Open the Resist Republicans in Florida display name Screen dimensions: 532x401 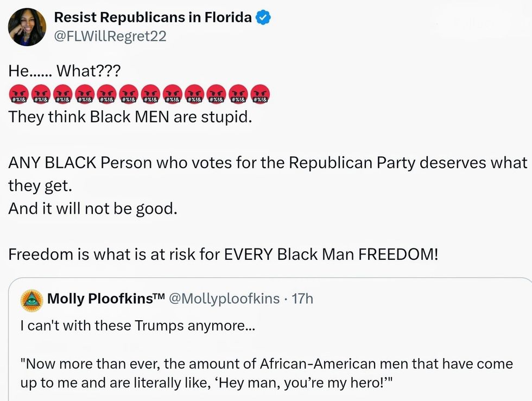click(153, 17)
